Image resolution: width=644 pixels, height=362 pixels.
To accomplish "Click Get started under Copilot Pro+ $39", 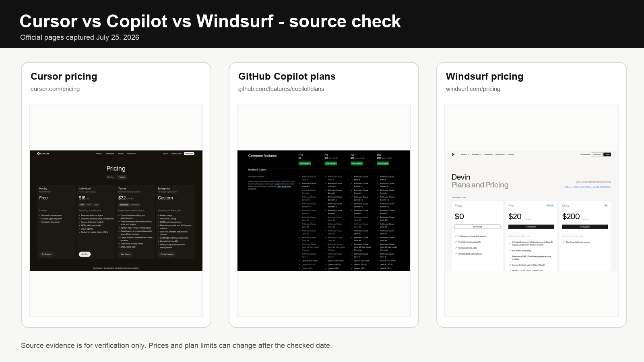I will [357, 164].
